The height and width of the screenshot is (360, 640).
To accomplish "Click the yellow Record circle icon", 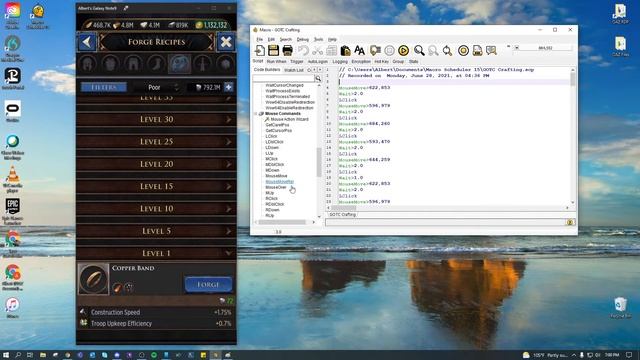I will [x=463, y=51].
